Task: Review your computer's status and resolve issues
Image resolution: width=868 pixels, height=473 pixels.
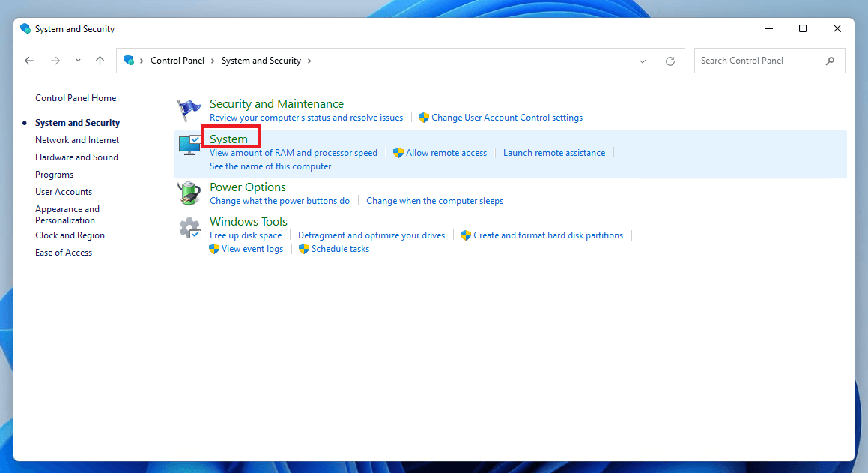Action: pos(306,118)
